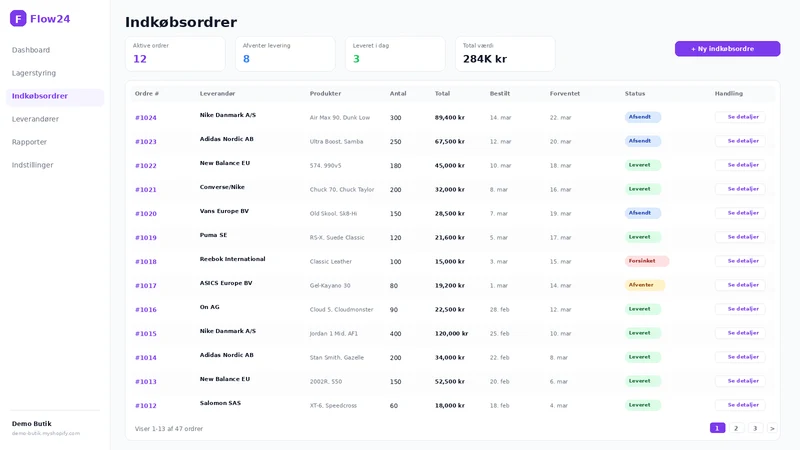The image size is (800, 450).
Task: Open order #1024 link
Action: tap(145, 118)
